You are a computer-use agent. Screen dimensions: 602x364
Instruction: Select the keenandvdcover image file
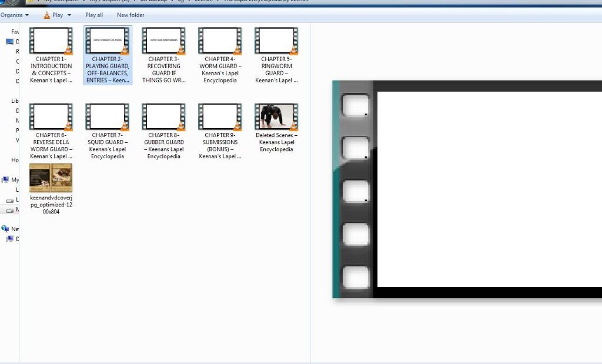coord(51,178)
